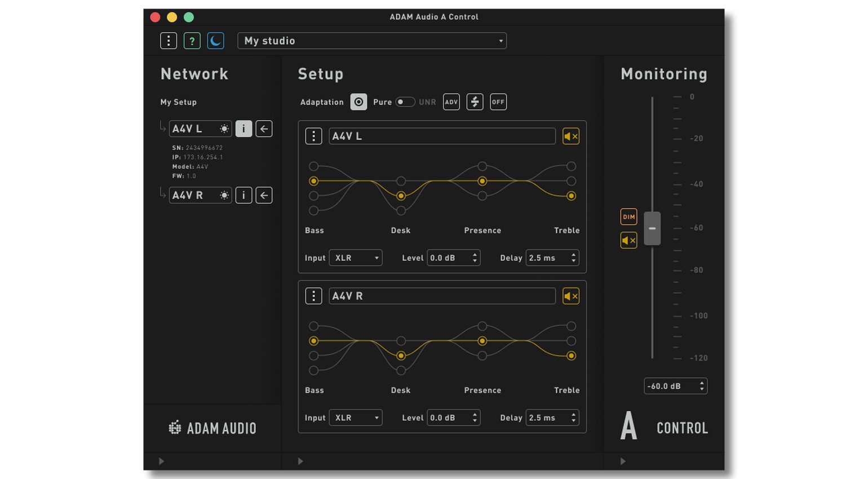The width and height of the screenshot is (868, 479).
Task: Select top Presence setting for A4V L
Action: pyautogui.click(x=482, y=166)
